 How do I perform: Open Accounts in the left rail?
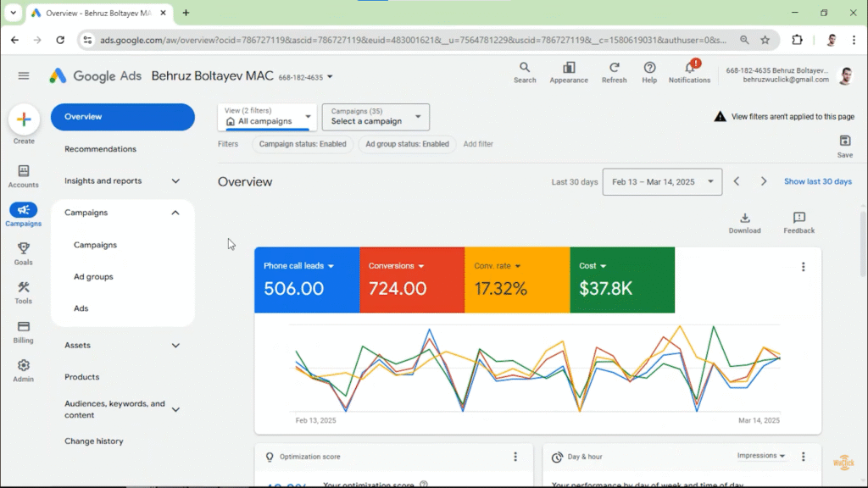coord(23,176)
